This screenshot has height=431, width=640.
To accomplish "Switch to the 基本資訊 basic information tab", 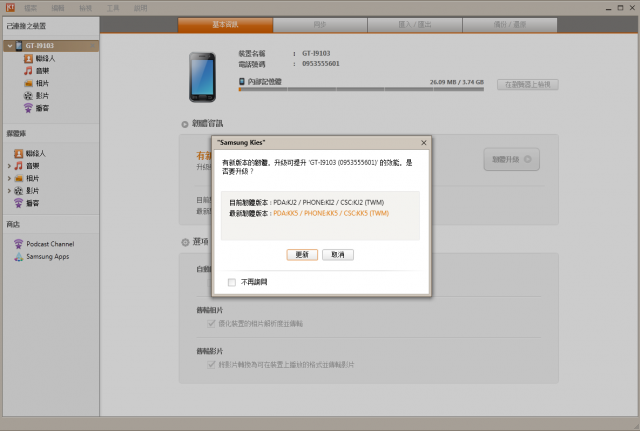I will pos(225,25).
